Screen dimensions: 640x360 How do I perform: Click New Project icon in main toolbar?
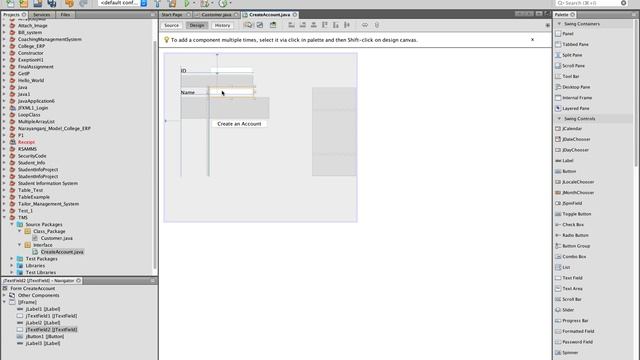coord(24,3)
